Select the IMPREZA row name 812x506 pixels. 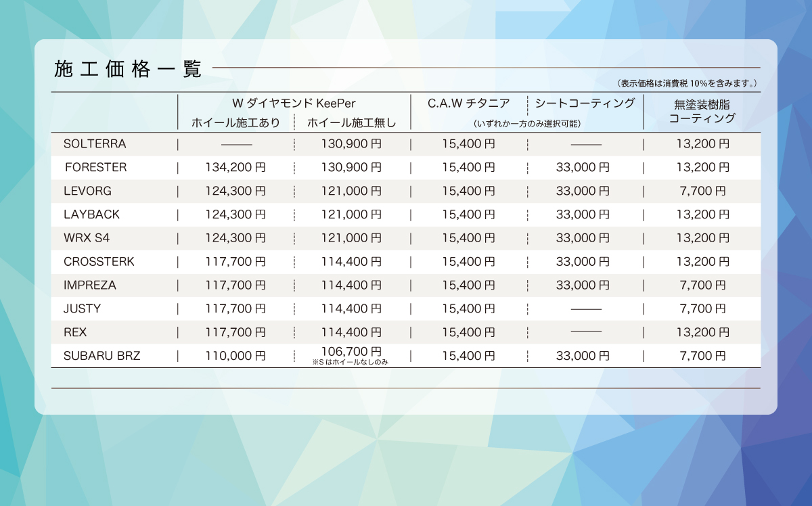coord(90,285)
